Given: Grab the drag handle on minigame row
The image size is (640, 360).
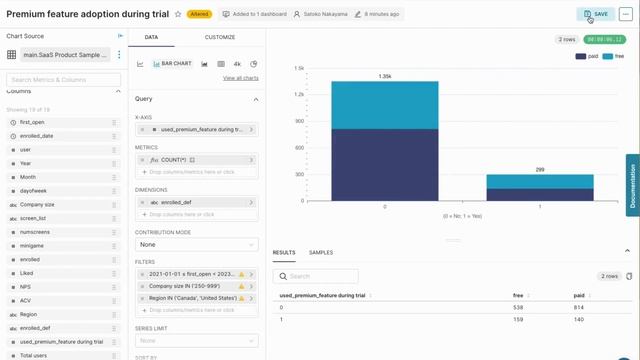Looking at the screenshot, I should [114, 246].
